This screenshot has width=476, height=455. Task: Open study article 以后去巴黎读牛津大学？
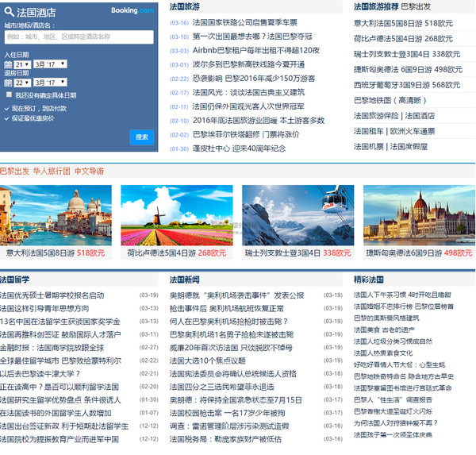(40, 374)
